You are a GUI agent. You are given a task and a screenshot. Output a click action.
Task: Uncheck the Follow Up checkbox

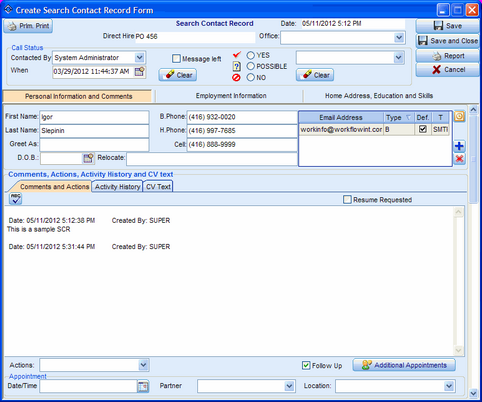pos(306,365)
